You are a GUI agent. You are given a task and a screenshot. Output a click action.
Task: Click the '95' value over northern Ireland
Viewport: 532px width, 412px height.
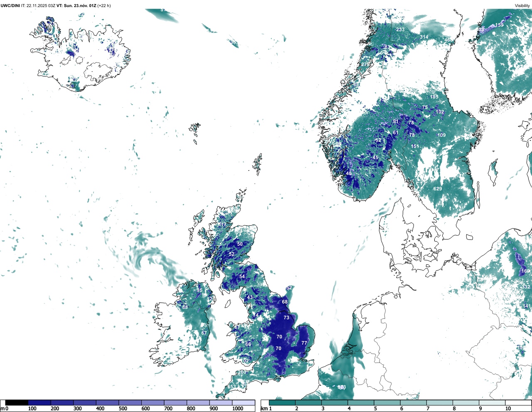point(199,291)
